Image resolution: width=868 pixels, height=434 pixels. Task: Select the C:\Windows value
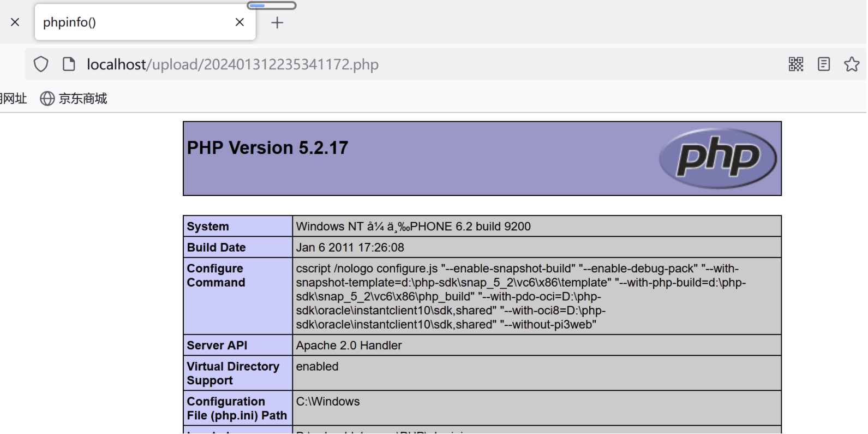[328, 401]
